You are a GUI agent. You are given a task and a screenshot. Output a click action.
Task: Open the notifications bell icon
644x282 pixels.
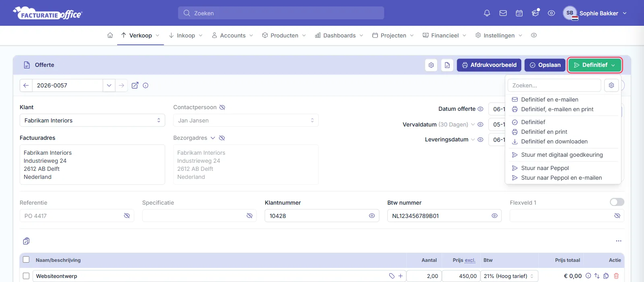point(487,13)
